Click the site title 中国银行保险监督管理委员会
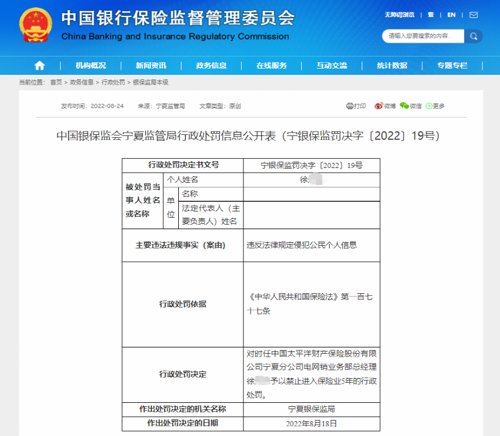 point(178,18)
